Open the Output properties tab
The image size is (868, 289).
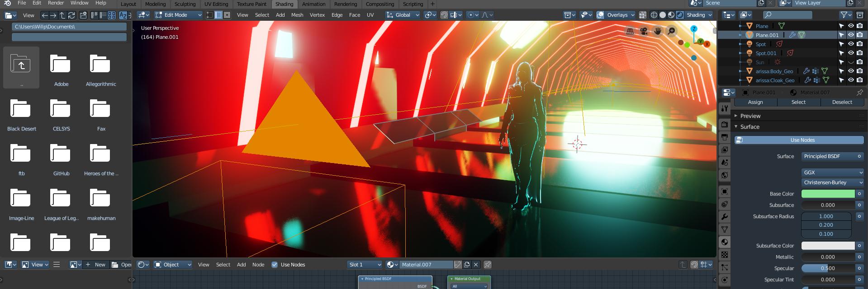tap(725, 137)
